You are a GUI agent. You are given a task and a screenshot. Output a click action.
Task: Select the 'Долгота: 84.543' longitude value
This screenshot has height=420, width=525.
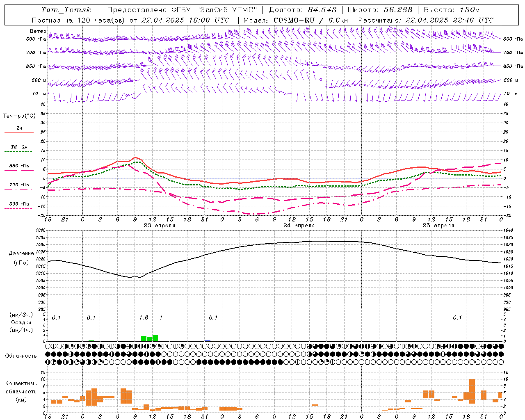[303, 10]
